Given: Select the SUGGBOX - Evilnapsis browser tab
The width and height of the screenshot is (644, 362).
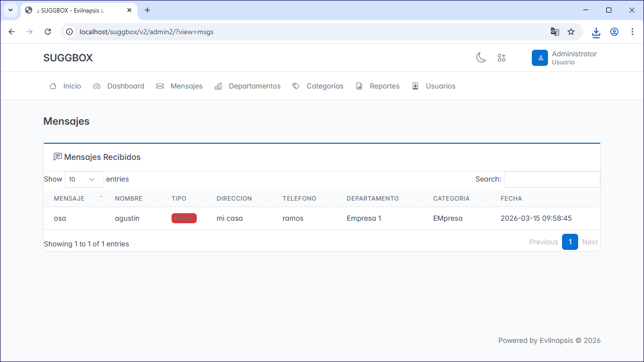Looking at the screenshot, I should click(x=78, y=10).
